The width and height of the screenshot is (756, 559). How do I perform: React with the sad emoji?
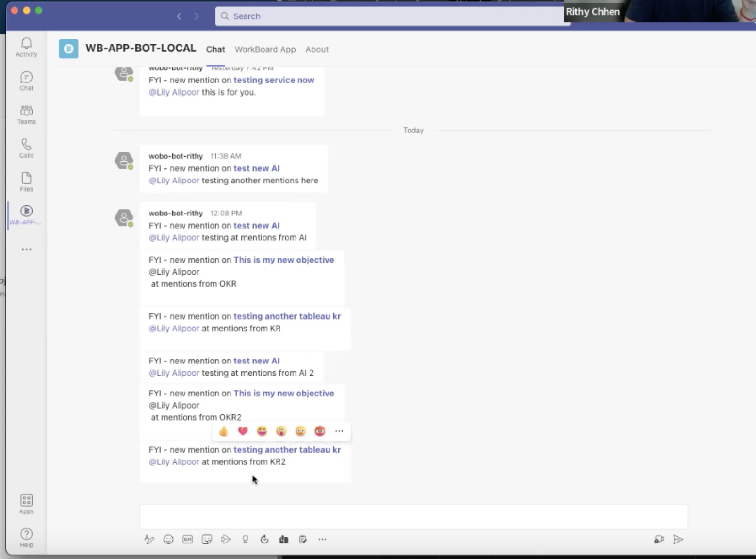point(300,431)
